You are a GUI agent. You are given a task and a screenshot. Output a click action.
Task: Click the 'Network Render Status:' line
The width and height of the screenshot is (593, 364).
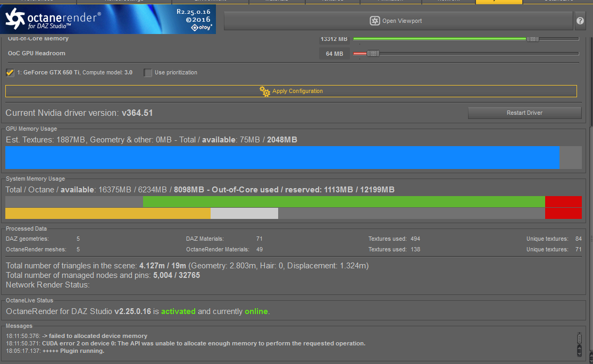coord(48,285)
